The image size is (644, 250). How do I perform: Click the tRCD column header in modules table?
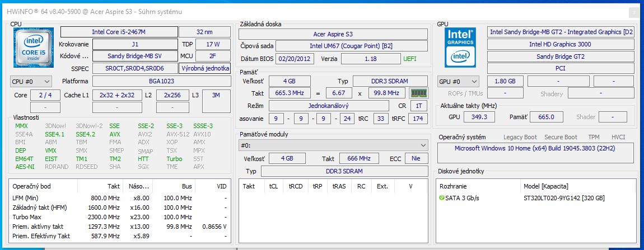click(295, 186)
